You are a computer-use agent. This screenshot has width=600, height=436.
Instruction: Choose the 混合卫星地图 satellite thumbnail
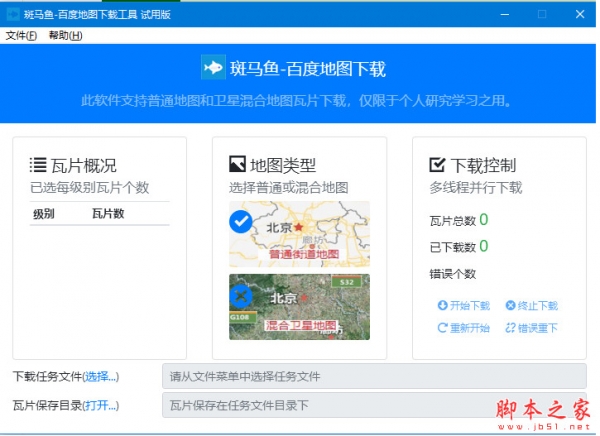click(x=299, y=307)
